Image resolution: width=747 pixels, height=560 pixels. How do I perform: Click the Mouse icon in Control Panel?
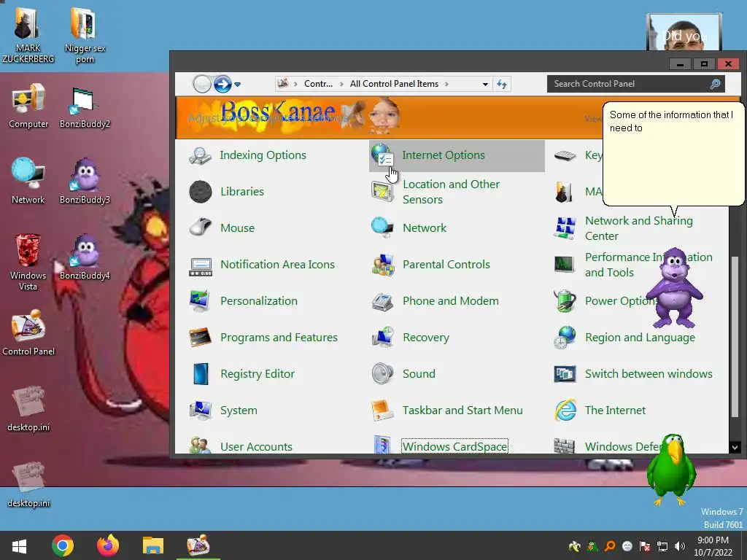pyautogui.click(x=200, y=227)
